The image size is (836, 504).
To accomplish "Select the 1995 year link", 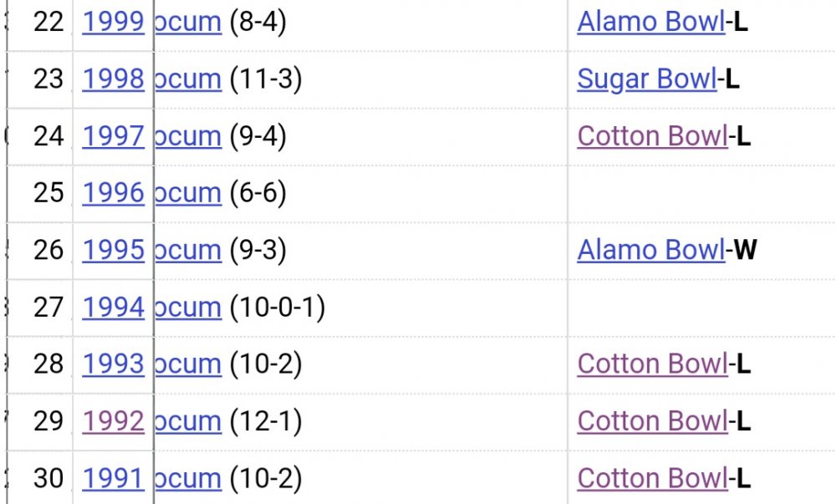I will tap(113, 250).
